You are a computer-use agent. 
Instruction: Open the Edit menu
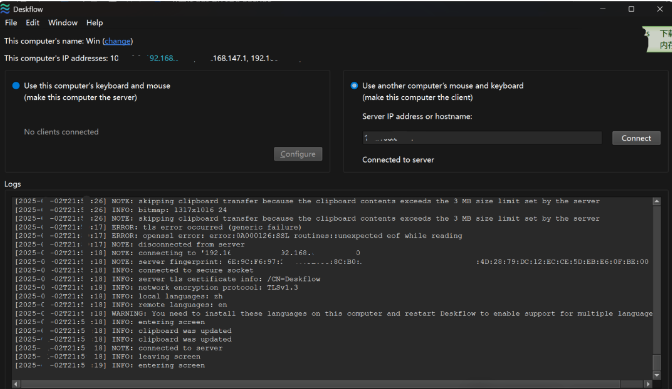point(32,23)
